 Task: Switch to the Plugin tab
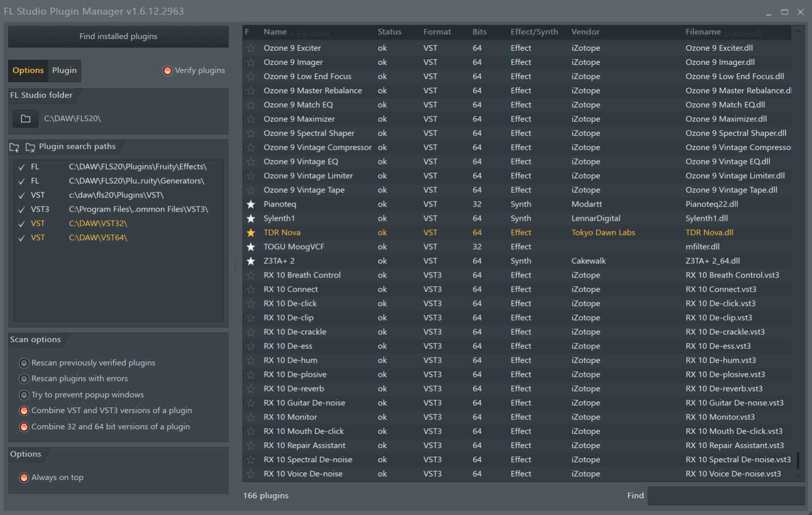(x=64, y=71)
